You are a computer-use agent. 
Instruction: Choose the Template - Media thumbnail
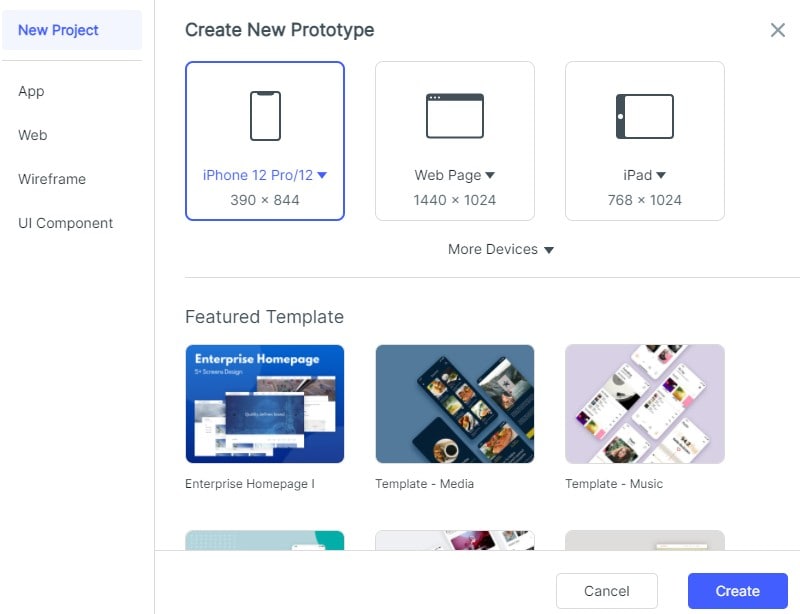tap(455, 404)
